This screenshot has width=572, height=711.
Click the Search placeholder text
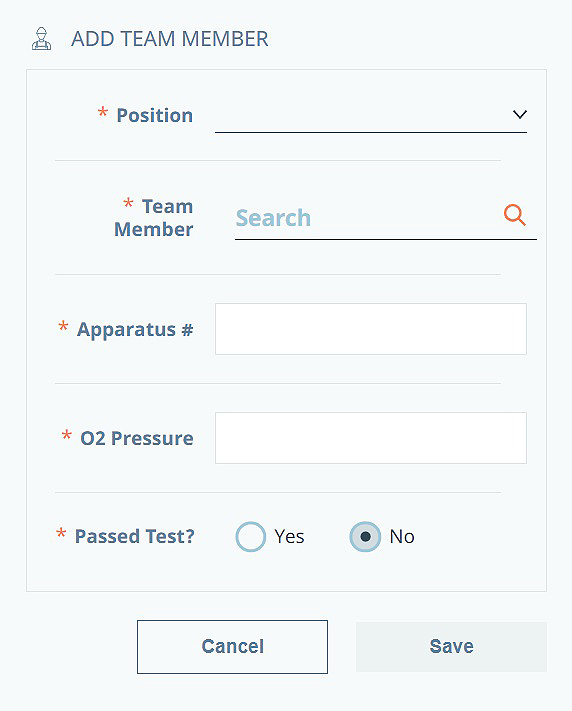point(274,218)
